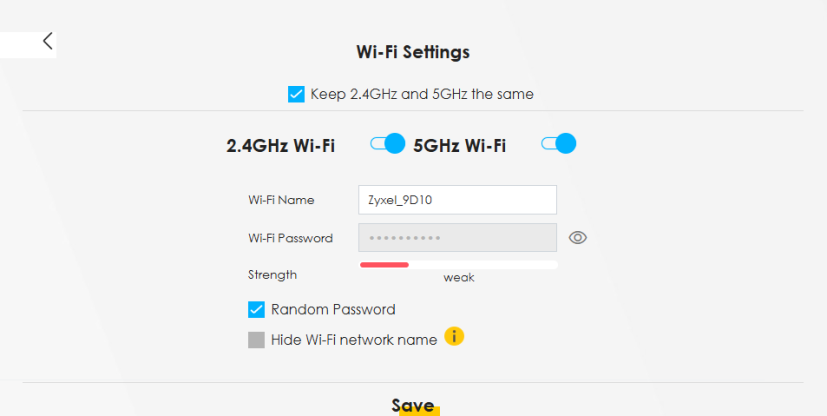Click the yellow info icon
The width and height of the screenshot is (827, 416).
click(x=454, y=336)
